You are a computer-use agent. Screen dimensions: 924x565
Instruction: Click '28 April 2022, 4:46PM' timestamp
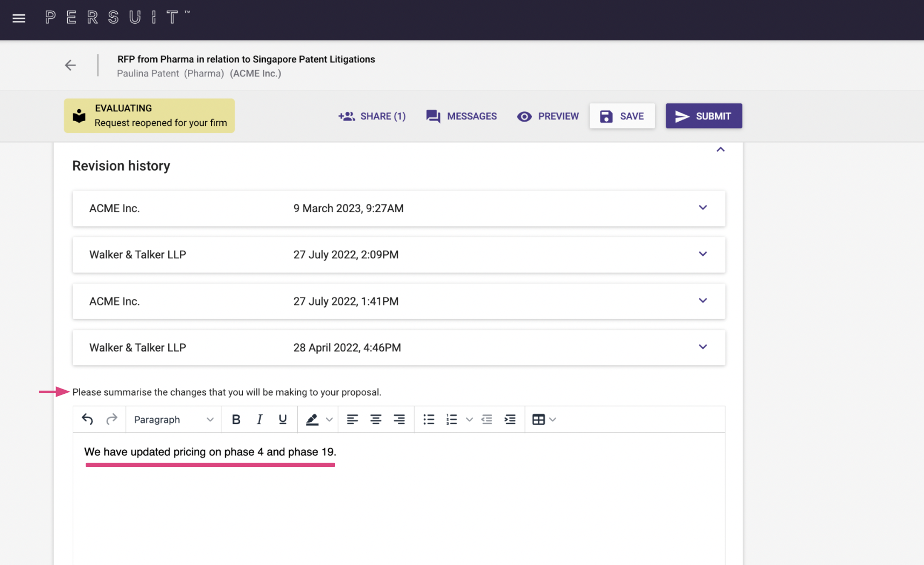(x=347, y=348)
